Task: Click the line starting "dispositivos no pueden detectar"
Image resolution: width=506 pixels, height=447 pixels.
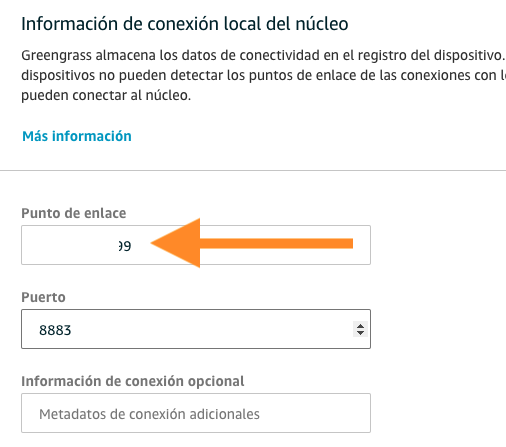Action: [263, 76]
